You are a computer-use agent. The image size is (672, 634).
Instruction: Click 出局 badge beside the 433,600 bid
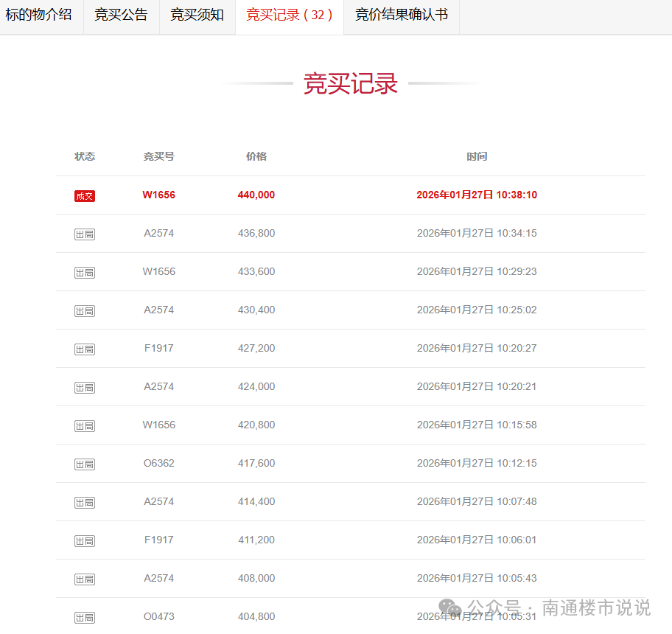click(85, 273)
